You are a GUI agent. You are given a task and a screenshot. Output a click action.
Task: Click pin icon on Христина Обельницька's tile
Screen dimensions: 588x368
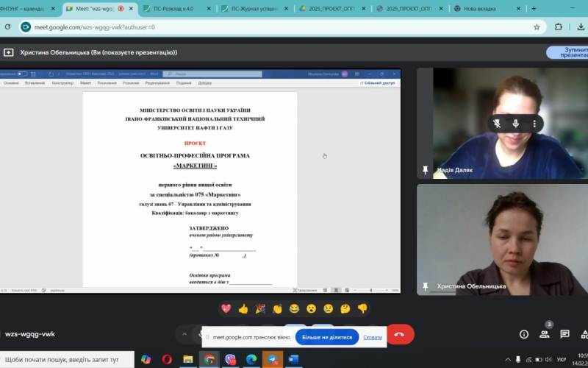pyautogui.click(x=426, y=286)
